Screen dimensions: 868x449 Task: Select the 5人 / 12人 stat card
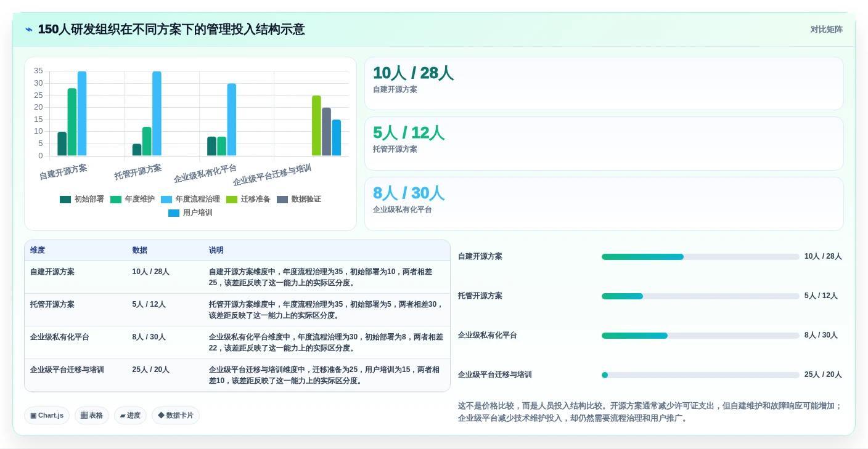coord(604,144)
